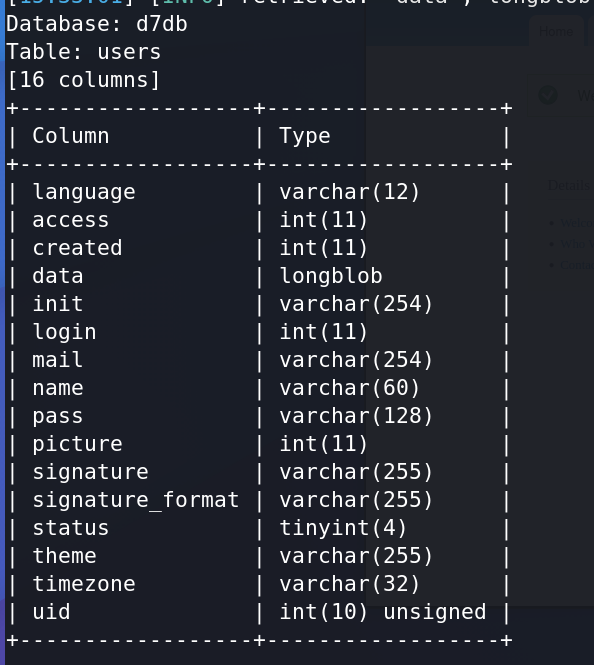594x665 pixels.
Task: Click the 'pass' column name
Action: tap(58, 416)
